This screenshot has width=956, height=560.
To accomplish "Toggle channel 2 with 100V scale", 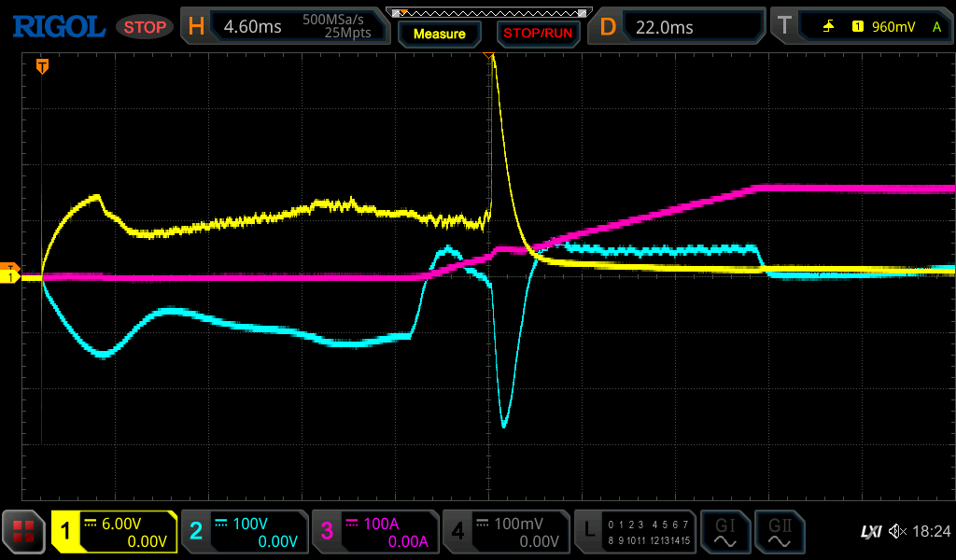I will pyautogui.click(x=244, y=532).
